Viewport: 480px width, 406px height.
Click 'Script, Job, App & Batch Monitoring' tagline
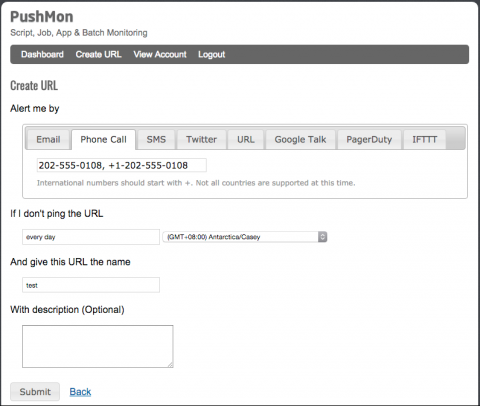tap(79, 33)
